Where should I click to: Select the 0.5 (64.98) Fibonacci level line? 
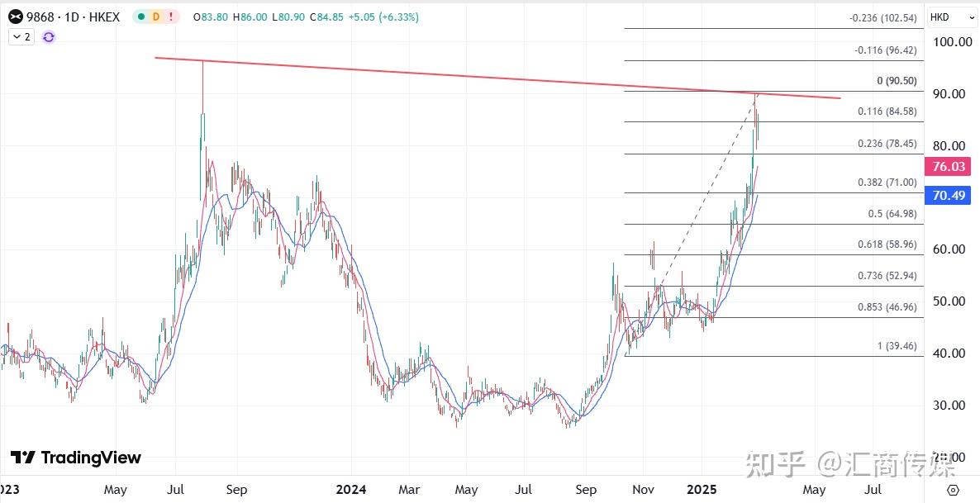(773, 225)
